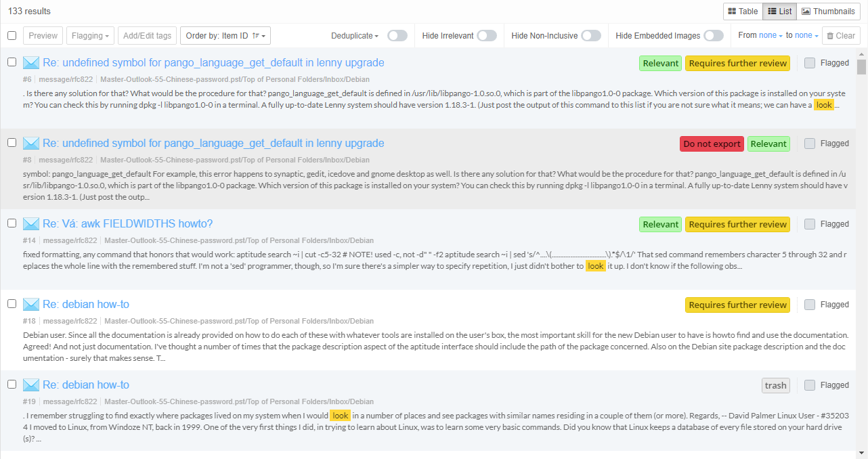Click the envelope icon on the awk FIELDWIDTHS result
Screen dimensions: 868x459
pos(30,223)
